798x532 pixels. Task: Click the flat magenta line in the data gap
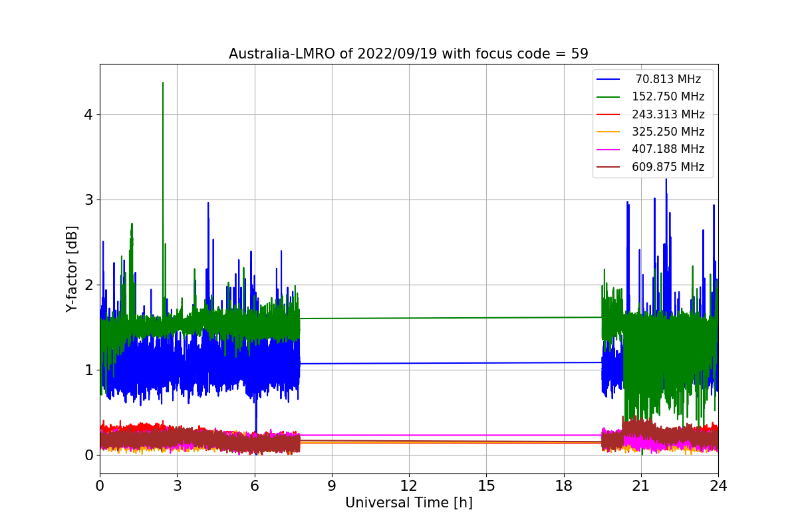(451, 435)
